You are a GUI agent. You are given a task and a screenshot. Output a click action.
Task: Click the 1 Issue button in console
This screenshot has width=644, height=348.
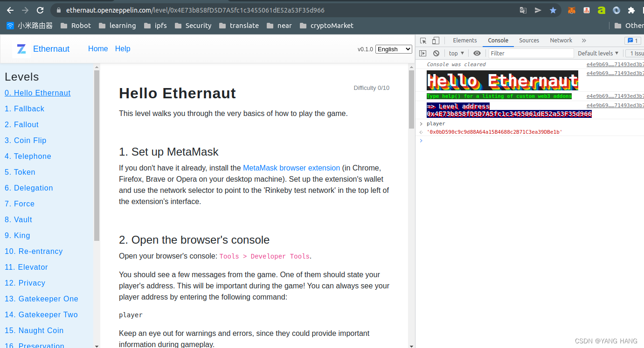[x=635, y=54]
